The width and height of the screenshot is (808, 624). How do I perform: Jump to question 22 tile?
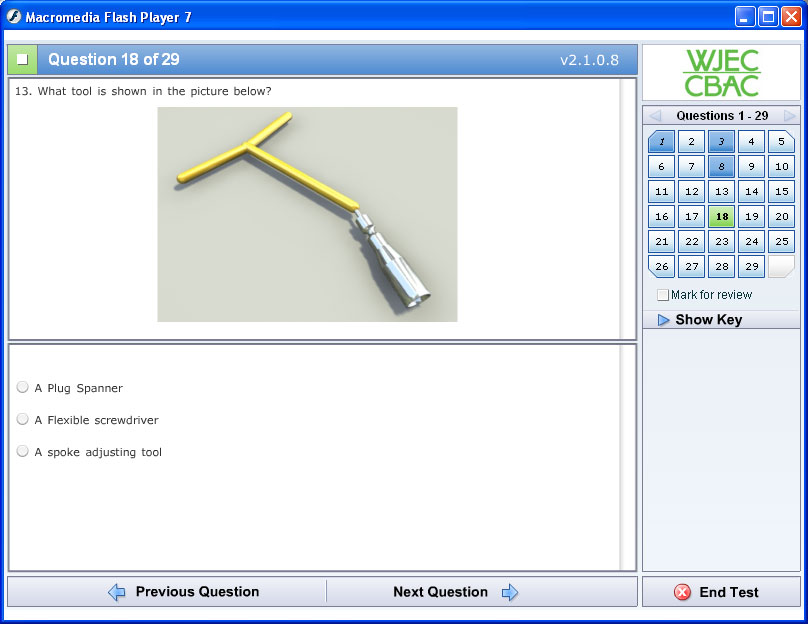tap(692, 242)
